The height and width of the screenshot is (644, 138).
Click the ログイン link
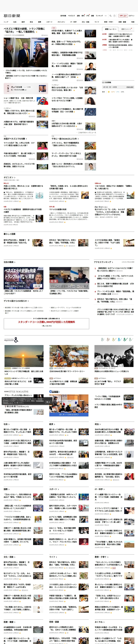(131, 16)
